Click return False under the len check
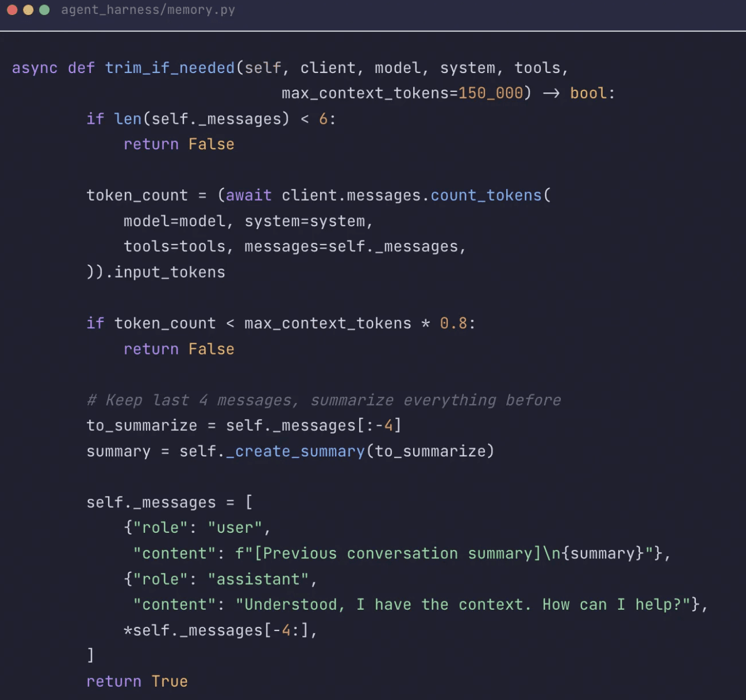The image size is (746, 700). tap(178, 144)
